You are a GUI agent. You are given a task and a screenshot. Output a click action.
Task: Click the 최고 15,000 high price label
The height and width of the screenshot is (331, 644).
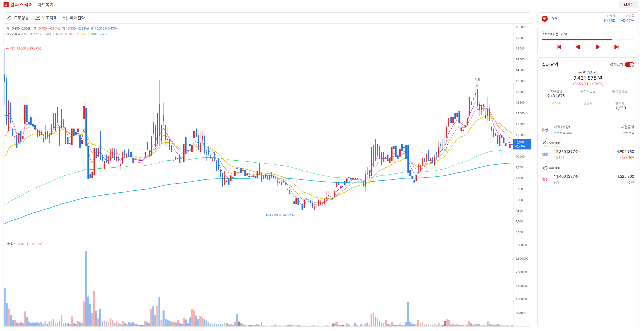coord(24,48)
